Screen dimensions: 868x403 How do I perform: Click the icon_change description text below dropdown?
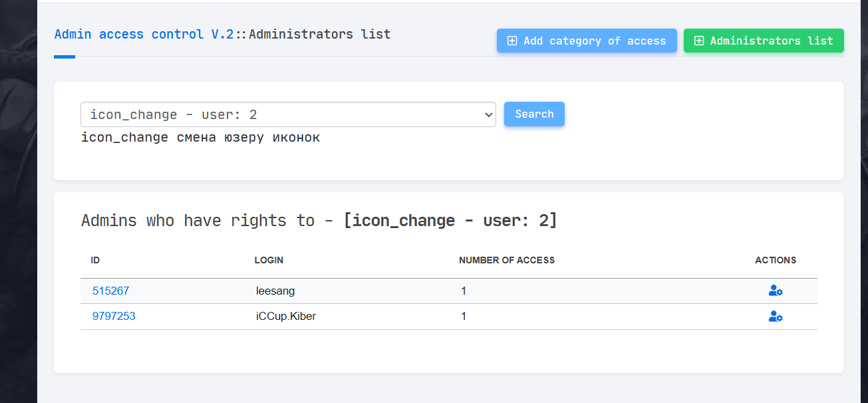pos(200,138)
